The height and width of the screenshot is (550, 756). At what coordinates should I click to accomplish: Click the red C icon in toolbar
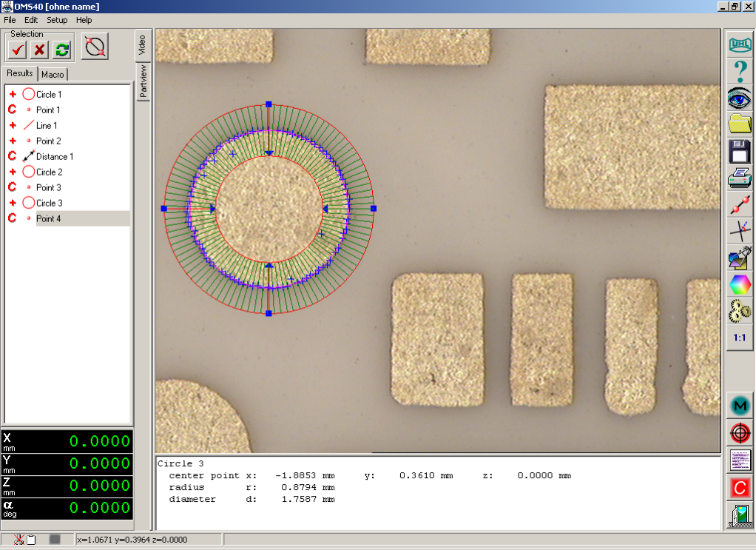pos(740,488)
